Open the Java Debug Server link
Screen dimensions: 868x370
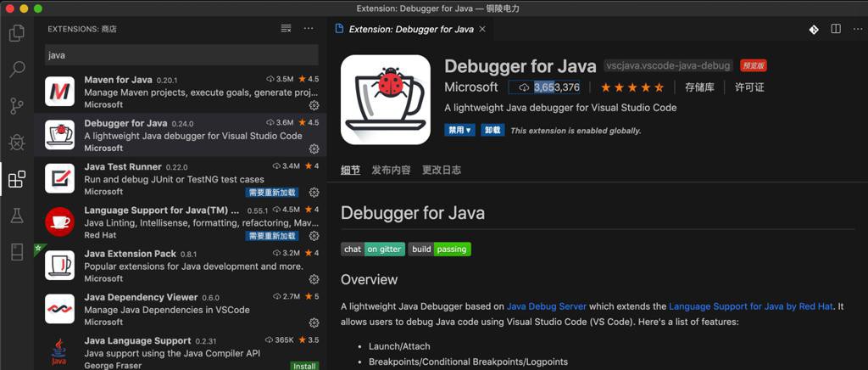pos(547,306)
